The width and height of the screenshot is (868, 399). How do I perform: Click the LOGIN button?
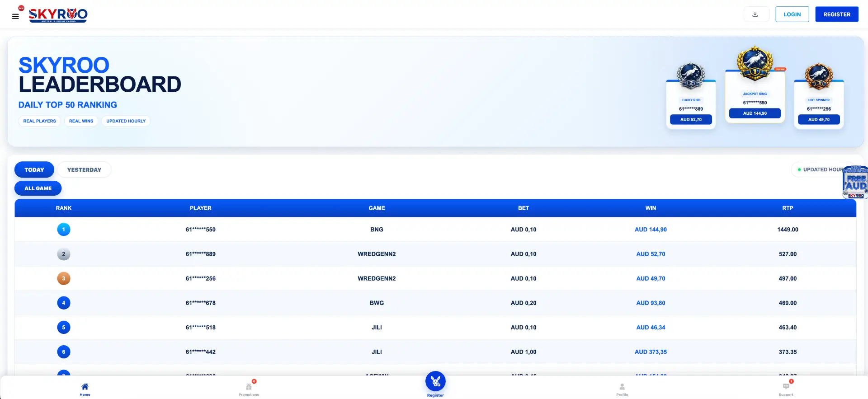792,14
